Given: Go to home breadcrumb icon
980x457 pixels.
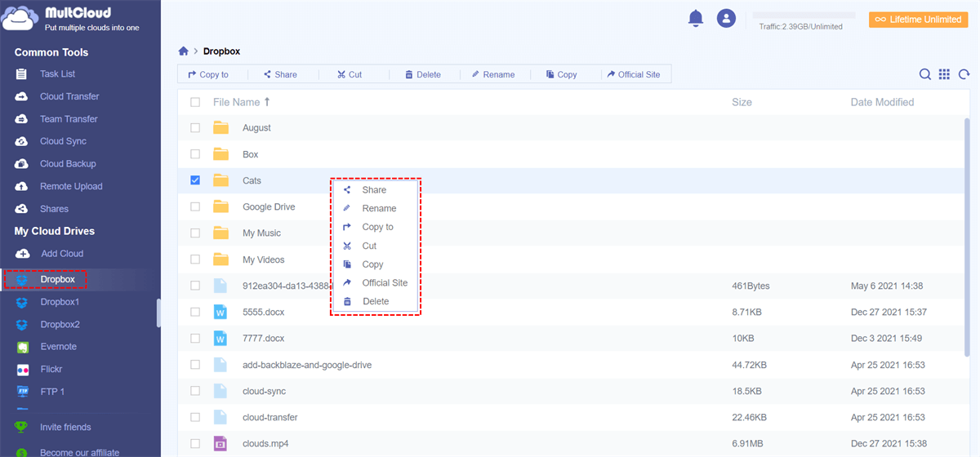Looking at the screenshot, I should tap(184, 51).
